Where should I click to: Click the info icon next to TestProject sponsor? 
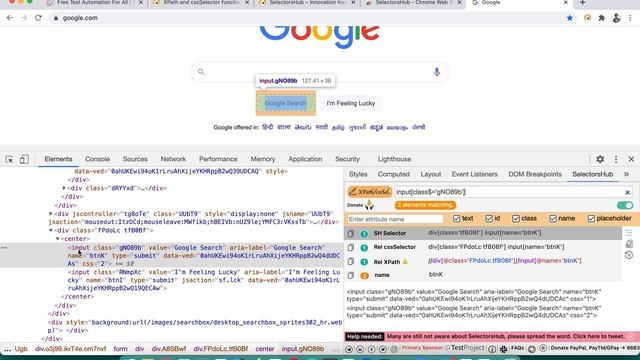point(492,349)
